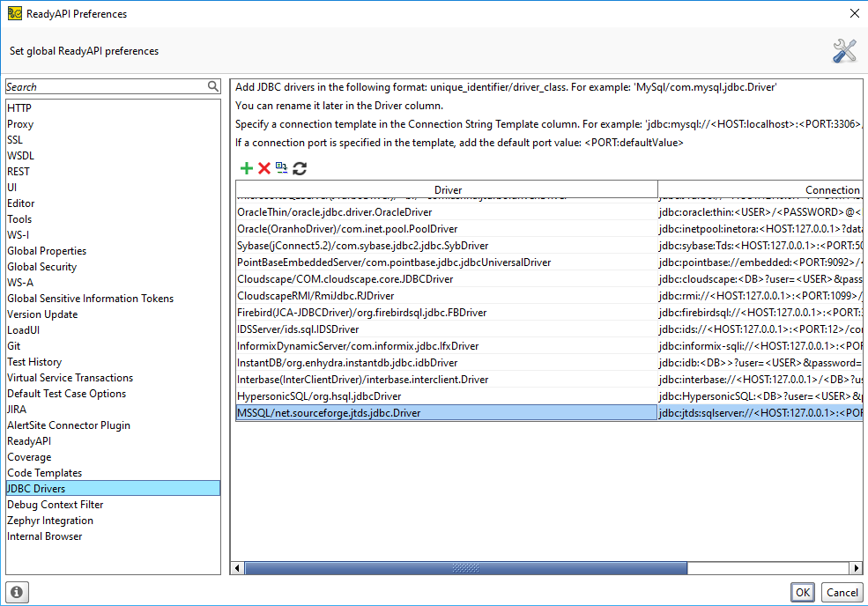The image size is (868, 606).
Task: Duplicate the selected driver entry
Action: 280,168
